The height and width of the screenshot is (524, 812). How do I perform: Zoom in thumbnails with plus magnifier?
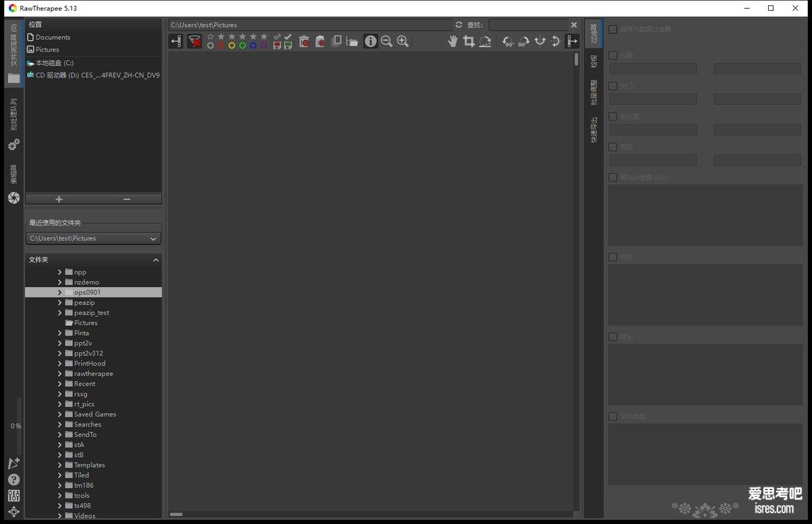[x=403, y=41]
